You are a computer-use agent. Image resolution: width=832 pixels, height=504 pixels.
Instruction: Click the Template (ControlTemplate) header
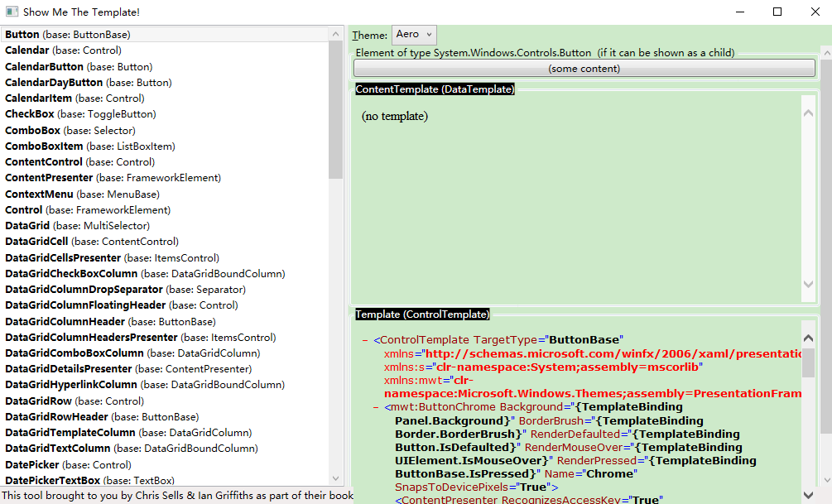coord(422,314)
